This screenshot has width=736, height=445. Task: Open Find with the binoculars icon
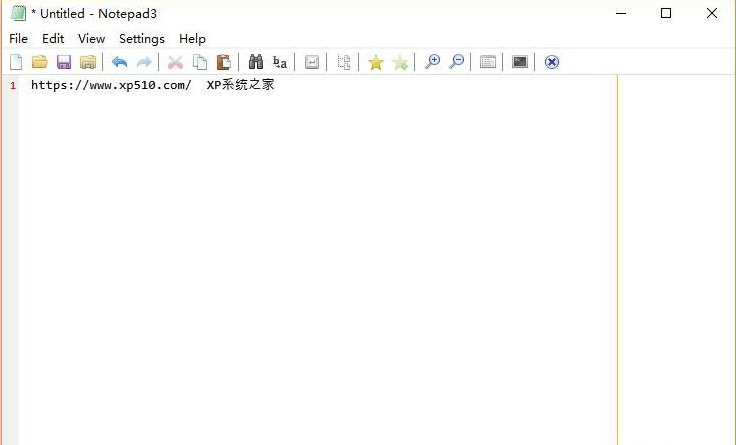click(256, 61)
